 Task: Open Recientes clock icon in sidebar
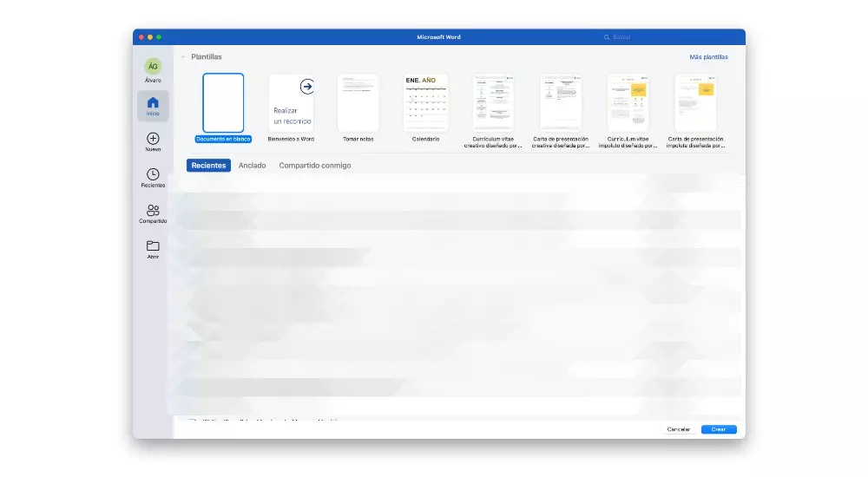153,174
